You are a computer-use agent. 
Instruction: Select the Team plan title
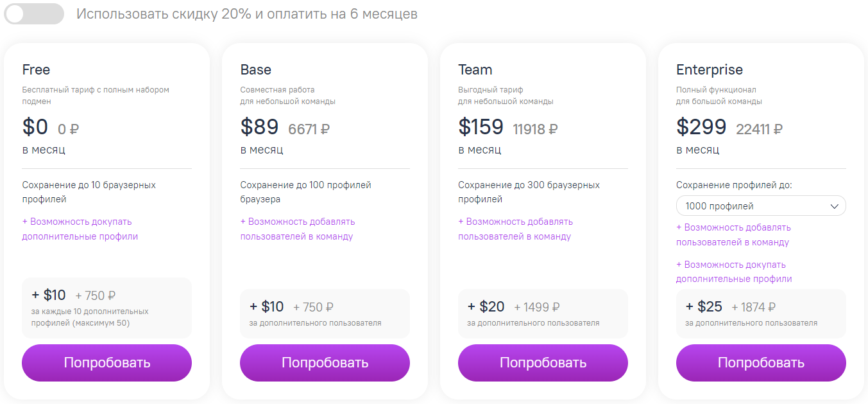coord(475,69)
